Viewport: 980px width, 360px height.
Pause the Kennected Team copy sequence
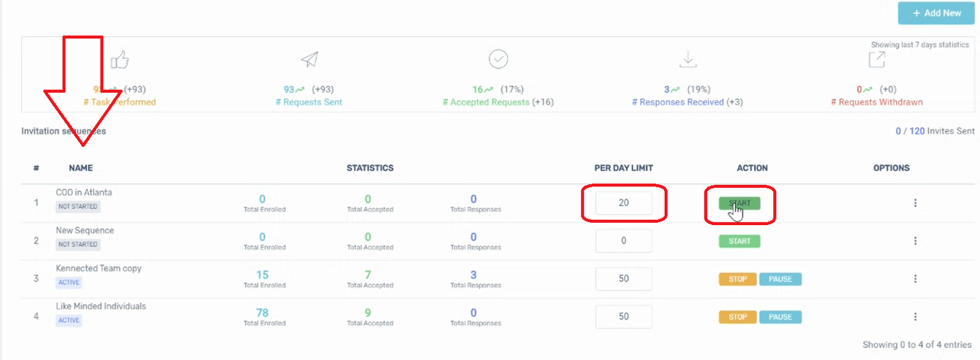pyautogui.click(x=780, y=279)
